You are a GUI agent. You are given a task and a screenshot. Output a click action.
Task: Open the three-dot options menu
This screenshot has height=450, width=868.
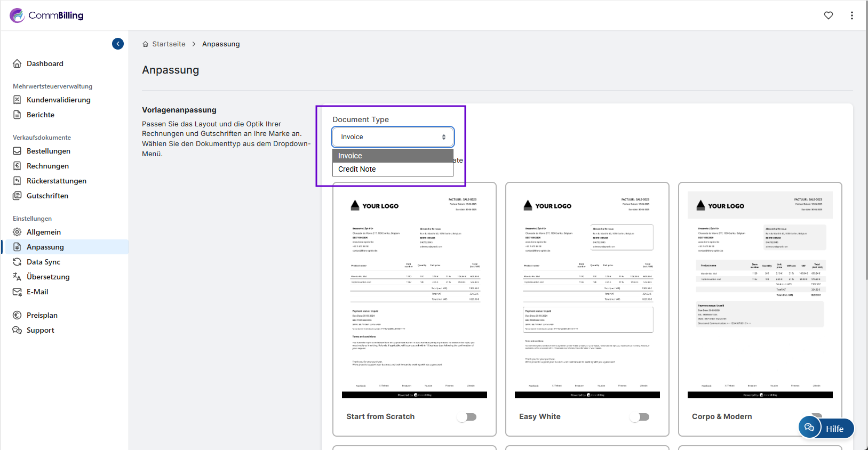[x=851, y=15]
